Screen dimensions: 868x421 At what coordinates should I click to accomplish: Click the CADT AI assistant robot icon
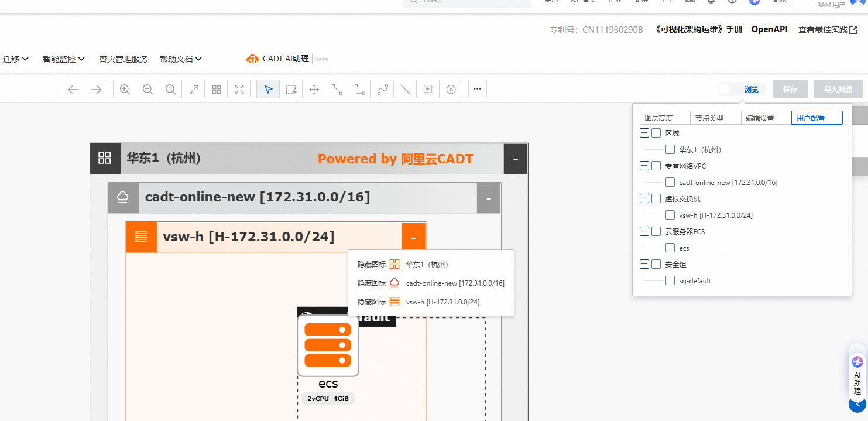[x=252, y=59]
